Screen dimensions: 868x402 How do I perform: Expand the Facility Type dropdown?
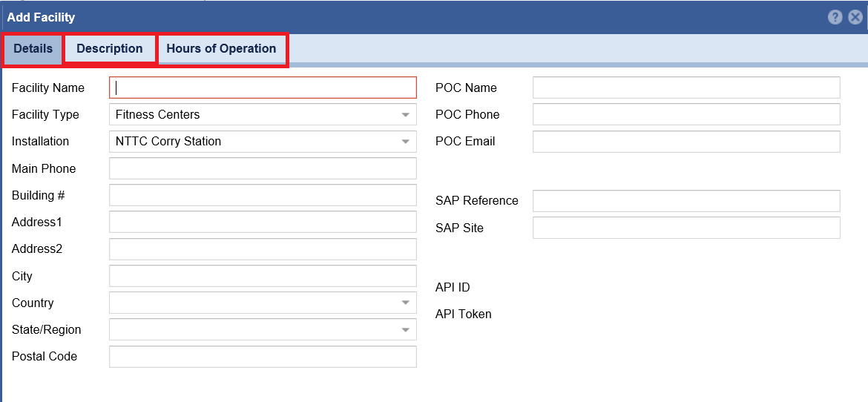[405, 115]
